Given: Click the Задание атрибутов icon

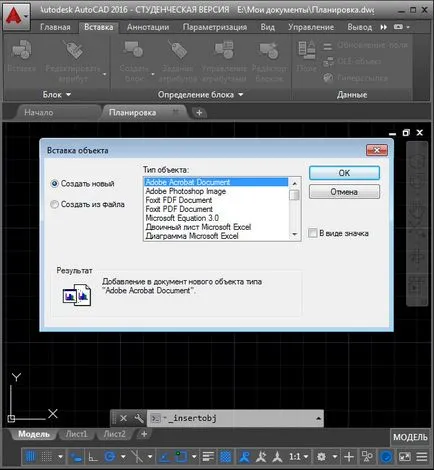Looking at the screenshot, I should pos(177,50).
